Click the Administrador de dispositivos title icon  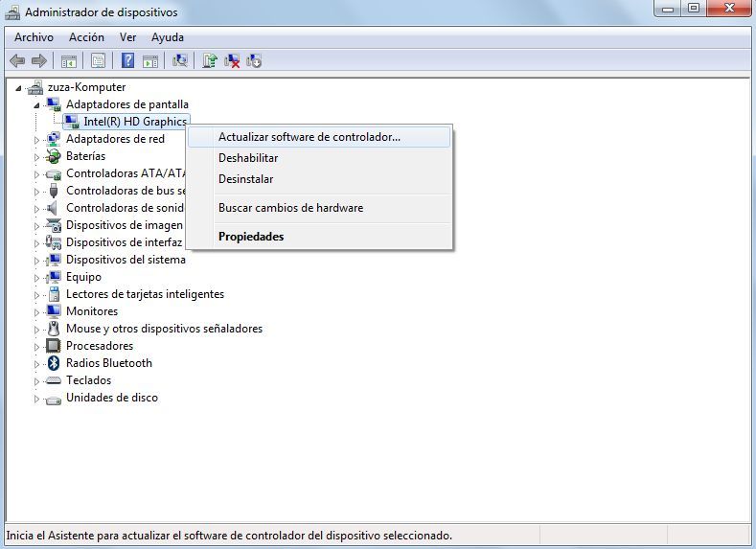coord(12,12)
